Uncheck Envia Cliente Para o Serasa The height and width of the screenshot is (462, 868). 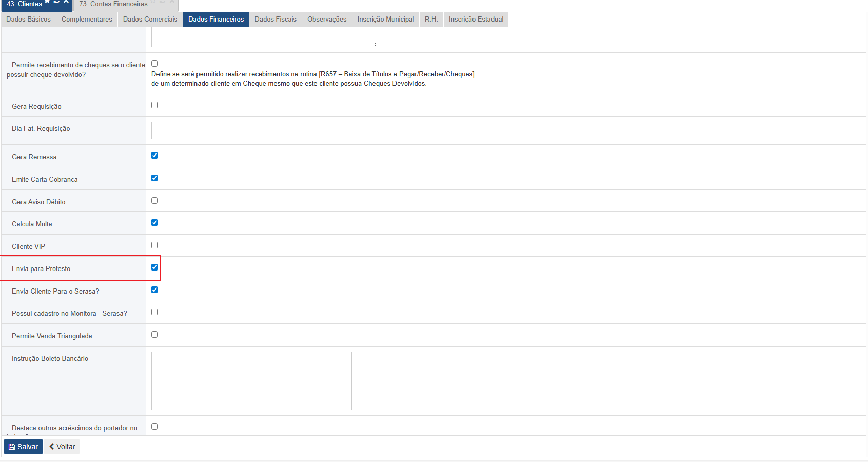[154, 290]
